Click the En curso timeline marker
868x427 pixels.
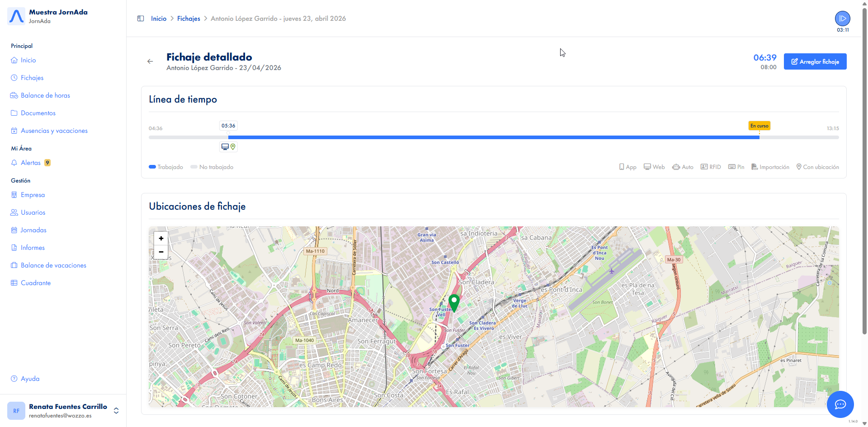pos(759,126)
